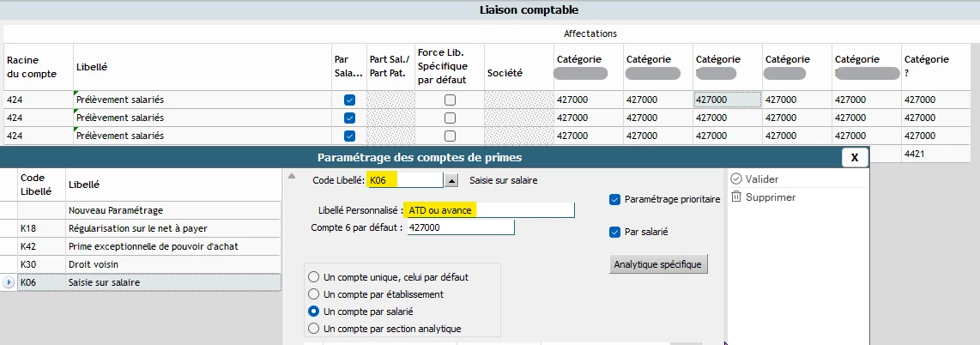Image resolution: width=980 pixels, height=345 pixels.
Task: Click the Compte 6 par défaut field
Action: 461,227
